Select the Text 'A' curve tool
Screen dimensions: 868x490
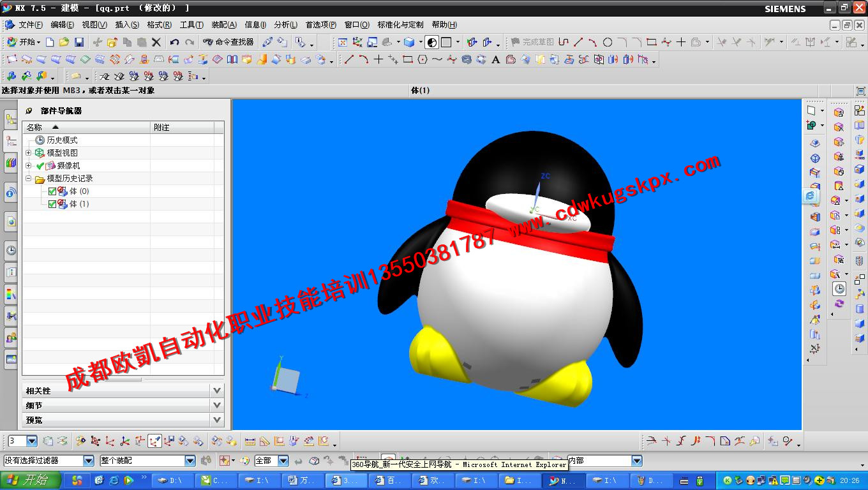pyautogui.click(x=496, y=59)
